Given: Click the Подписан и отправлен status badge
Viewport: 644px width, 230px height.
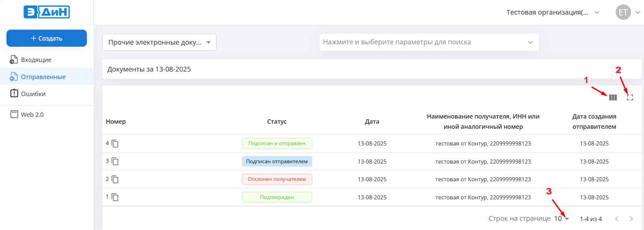Looking at the screenshot, I should (277, 143).
